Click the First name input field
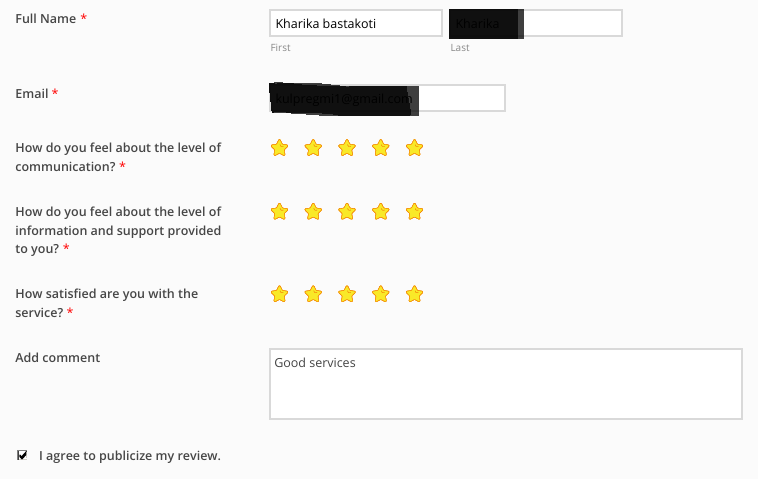Viewport: 758px width, 479px height. pyautogui.click(x=355, y=23)
